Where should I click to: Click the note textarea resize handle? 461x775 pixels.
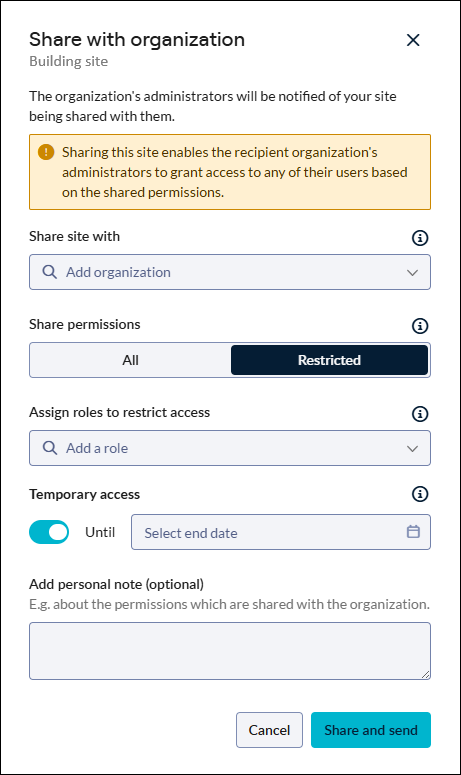point(425,675)
